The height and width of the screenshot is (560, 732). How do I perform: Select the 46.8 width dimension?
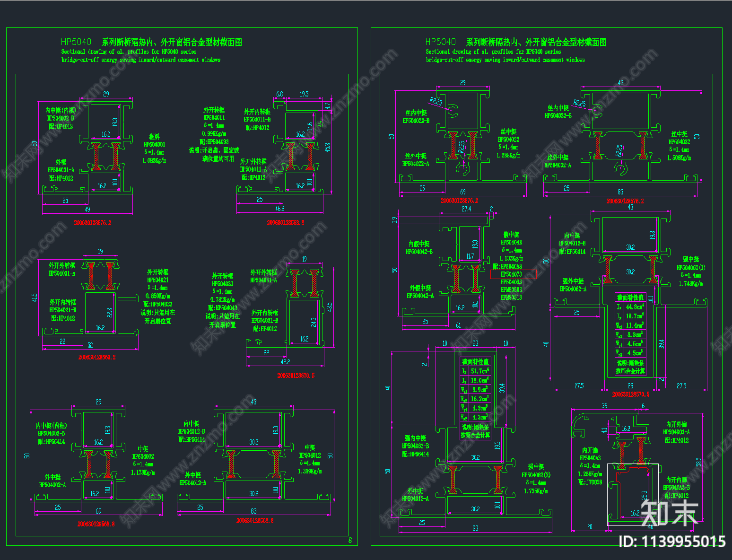pos(280,208)
